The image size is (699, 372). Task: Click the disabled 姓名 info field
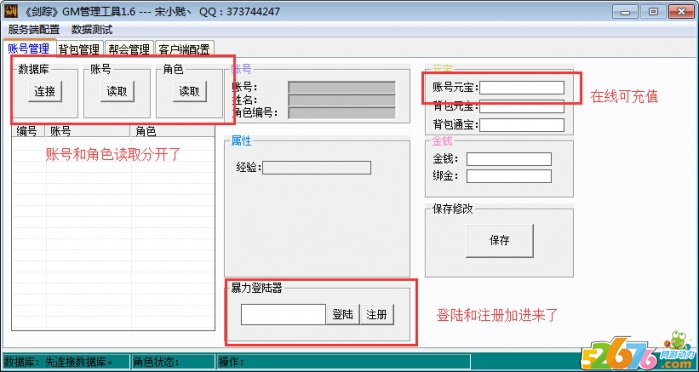[342, 100]
